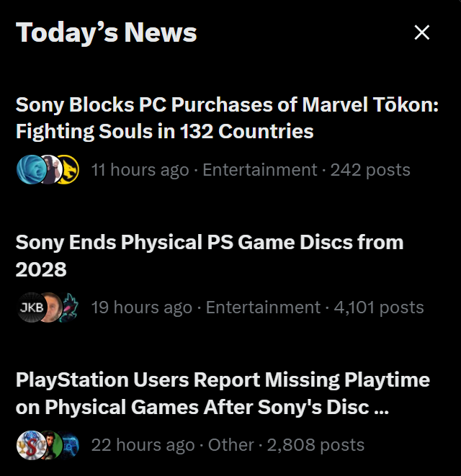Click the 19 hours ago timestamp
The height and width of the screenshot is (476, 461).
(x=142, y=307)
